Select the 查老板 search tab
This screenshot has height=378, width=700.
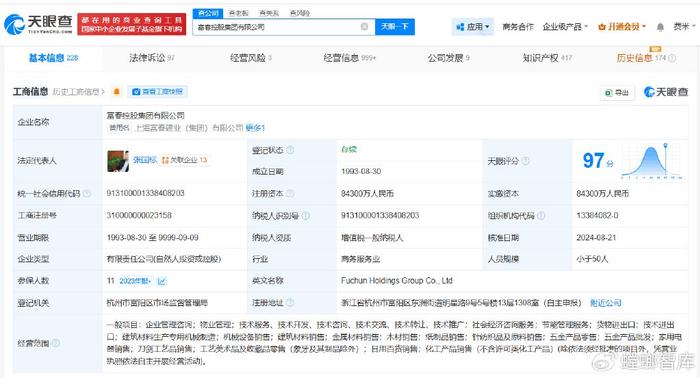238,13
